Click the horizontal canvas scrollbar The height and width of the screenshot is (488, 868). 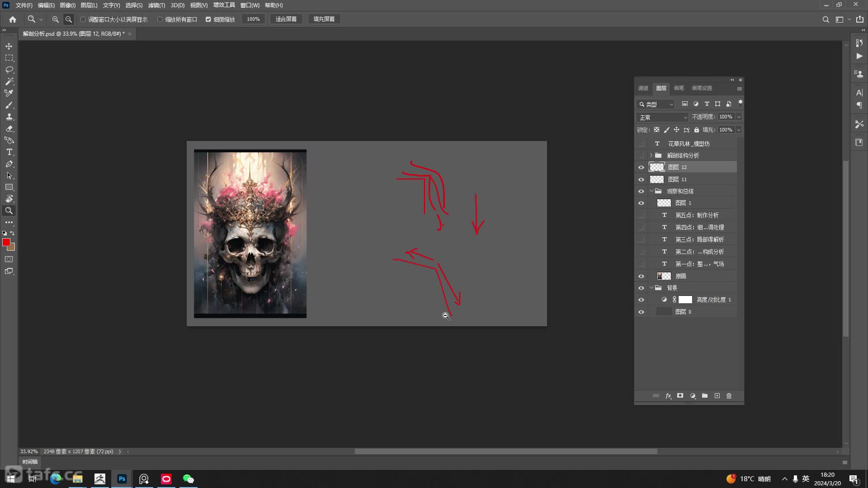tap(505, 451)
